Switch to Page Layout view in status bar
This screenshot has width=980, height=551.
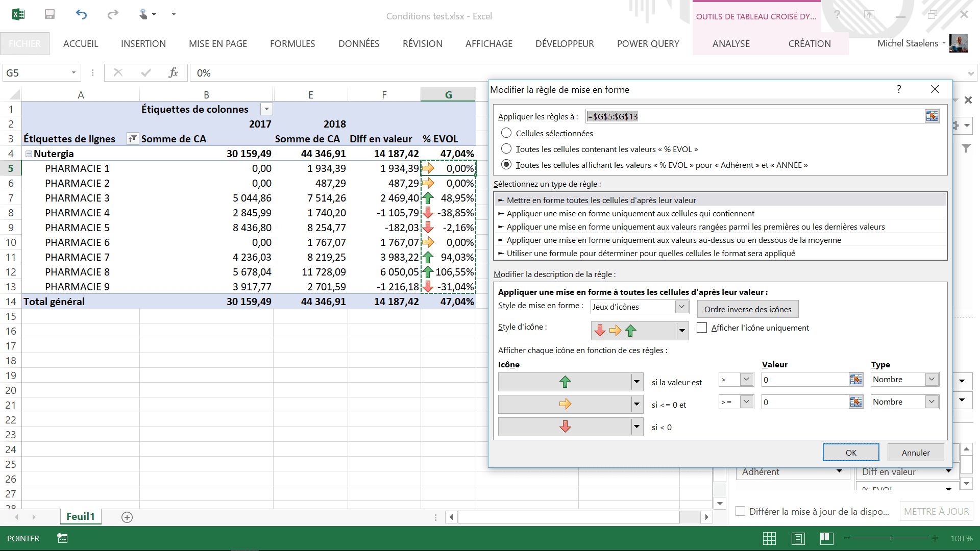pos(798,538)
